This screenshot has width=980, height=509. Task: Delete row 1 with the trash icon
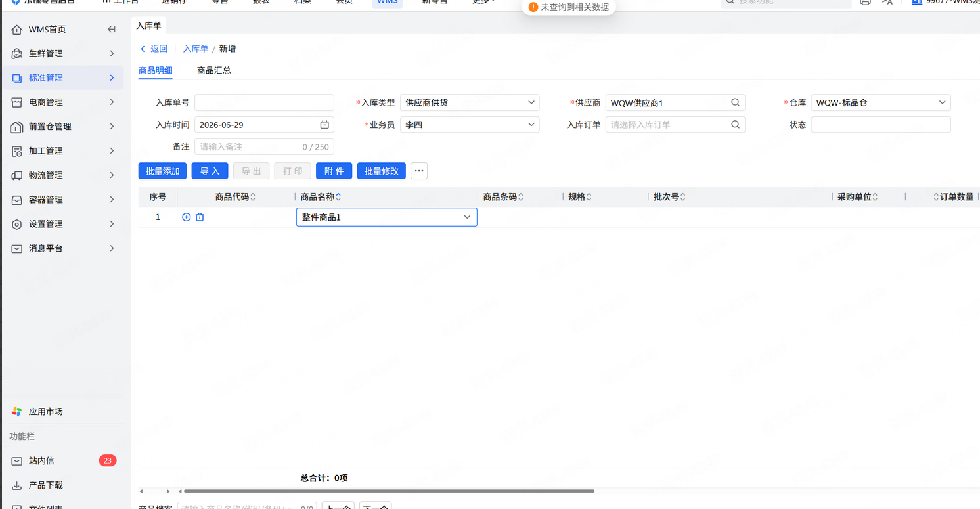[200, 217]
